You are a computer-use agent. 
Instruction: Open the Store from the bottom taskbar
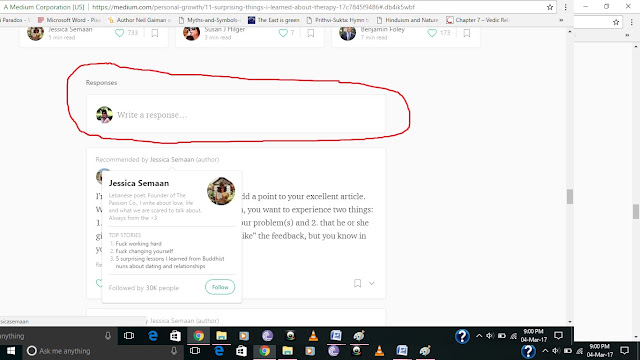point(241,351)
